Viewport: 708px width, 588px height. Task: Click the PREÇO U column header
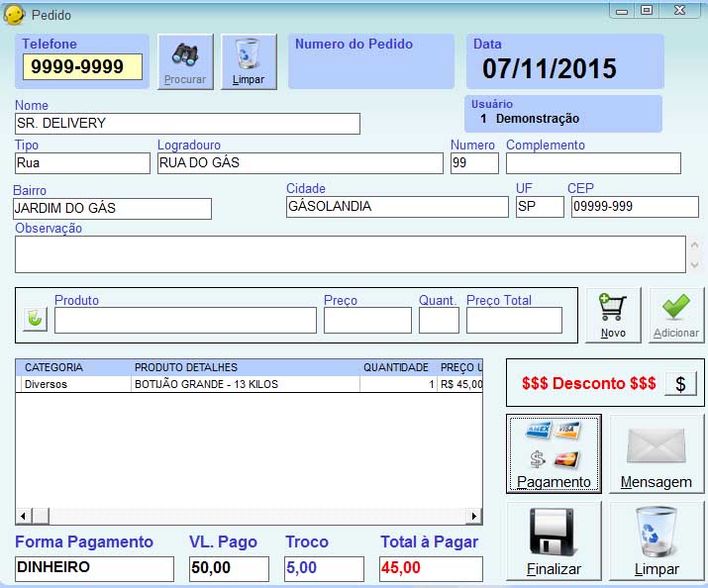click(x=460, y=367)
